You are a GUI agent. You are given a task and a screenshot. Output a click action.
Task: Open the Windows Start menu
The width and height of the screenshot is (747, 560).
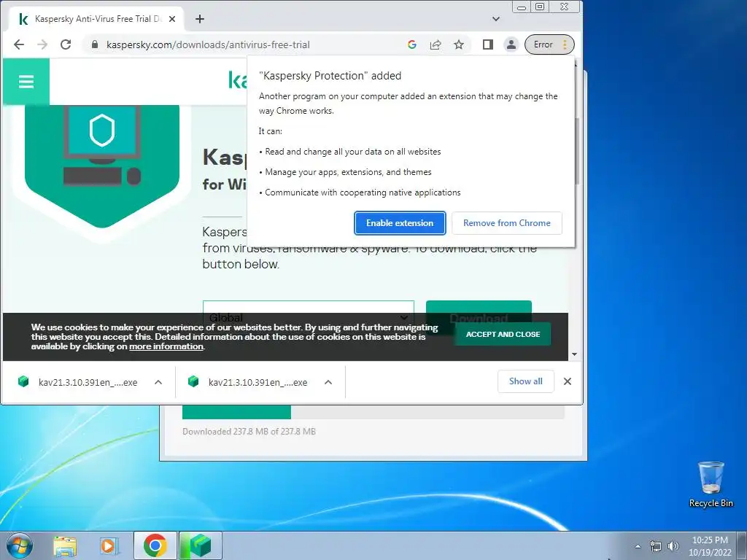[19, 545]
